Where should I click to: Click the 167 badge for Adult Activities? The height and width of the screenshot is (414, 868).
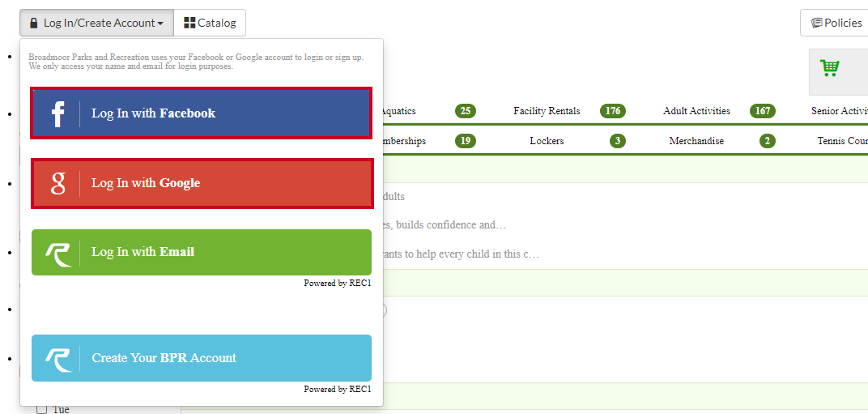763,111
